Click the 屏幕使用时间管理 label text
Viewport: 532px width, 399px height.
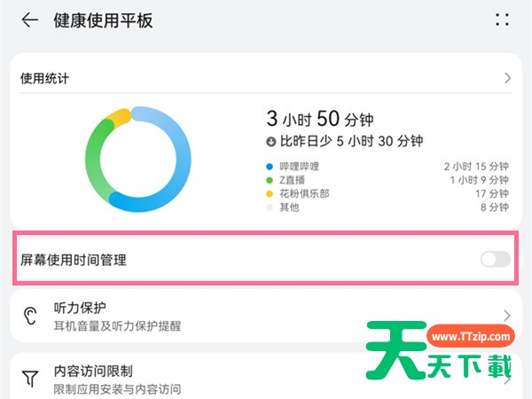click(74, 260)
